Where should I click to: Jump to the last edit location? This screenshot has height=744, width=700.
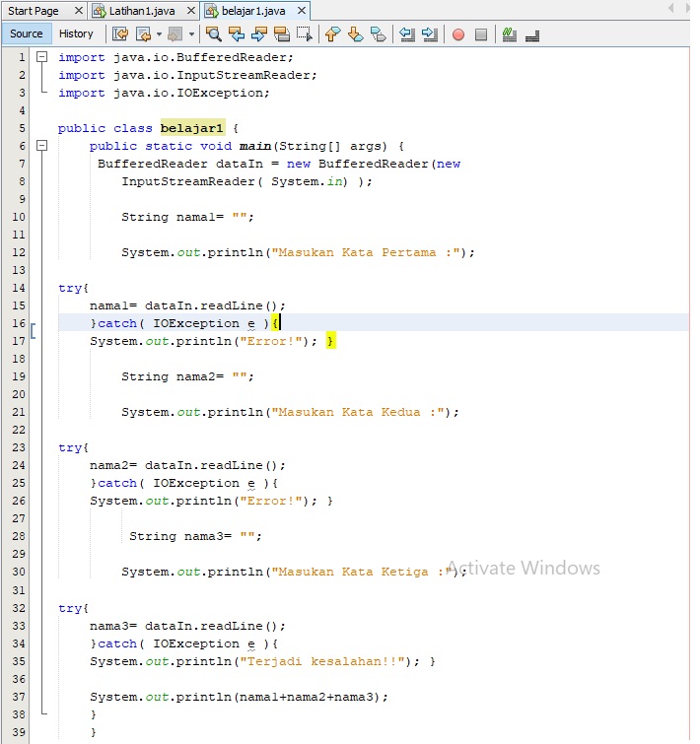[x=120, y=34]
